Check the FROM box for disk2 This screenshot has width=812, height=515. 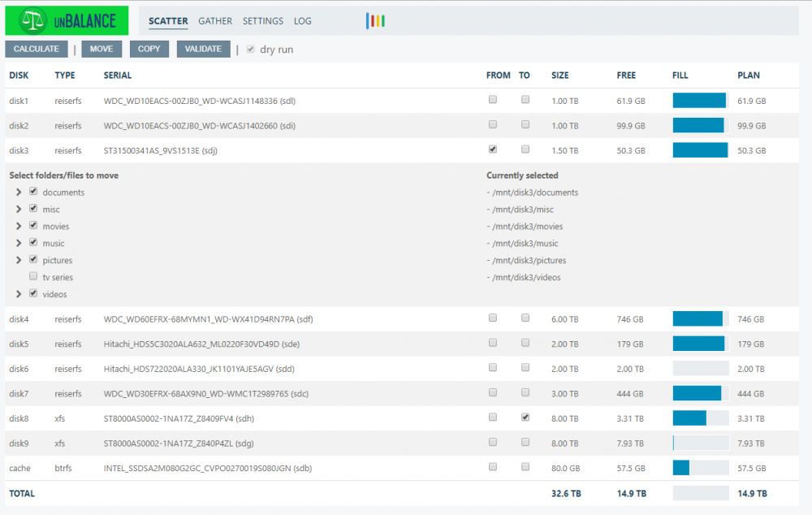point(493,124)
